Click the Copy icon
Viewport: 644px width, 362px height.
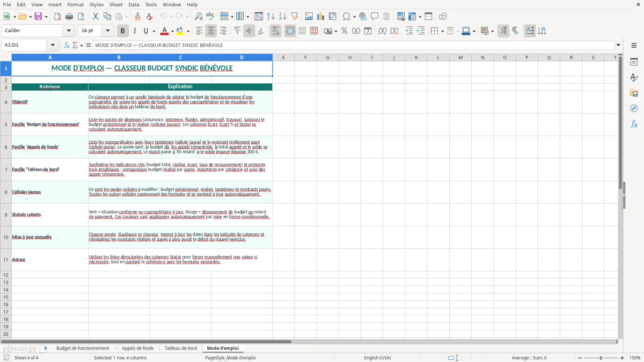pos(107,17)
